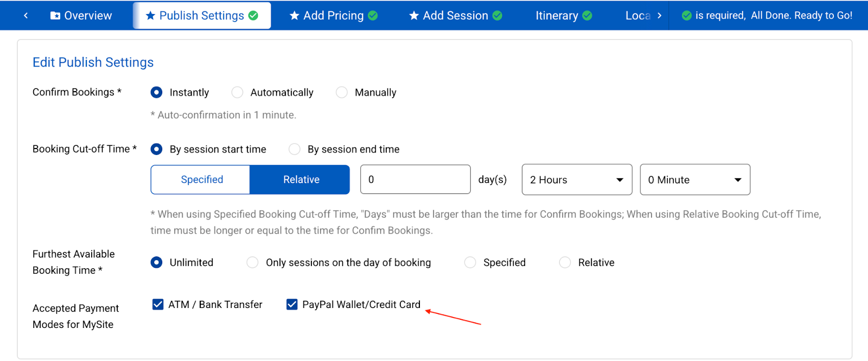Viewport: 868px width, 361px height.
Task: Click the Specified cut-off button
Action: (x=201, y=180)
